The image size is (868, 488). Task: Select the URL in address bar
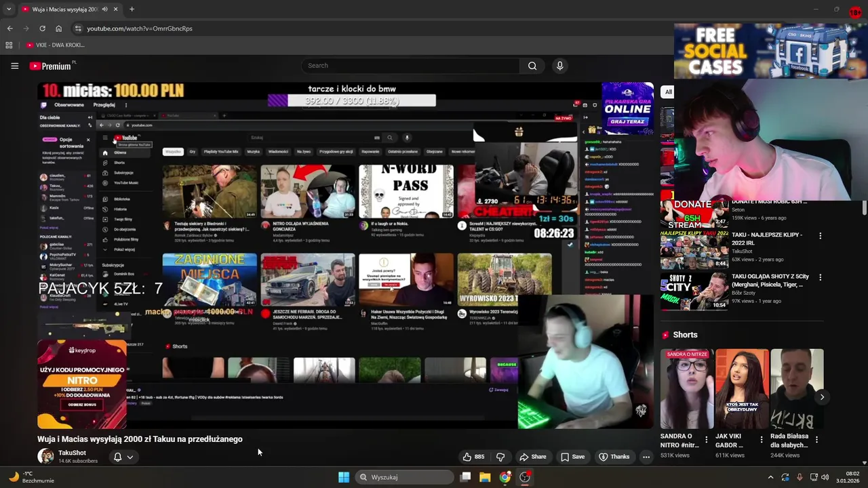point(140,28)
